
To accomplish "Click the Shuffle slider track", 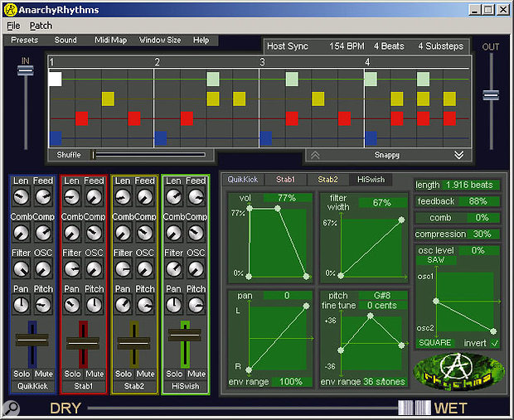I will click(149, 155).
